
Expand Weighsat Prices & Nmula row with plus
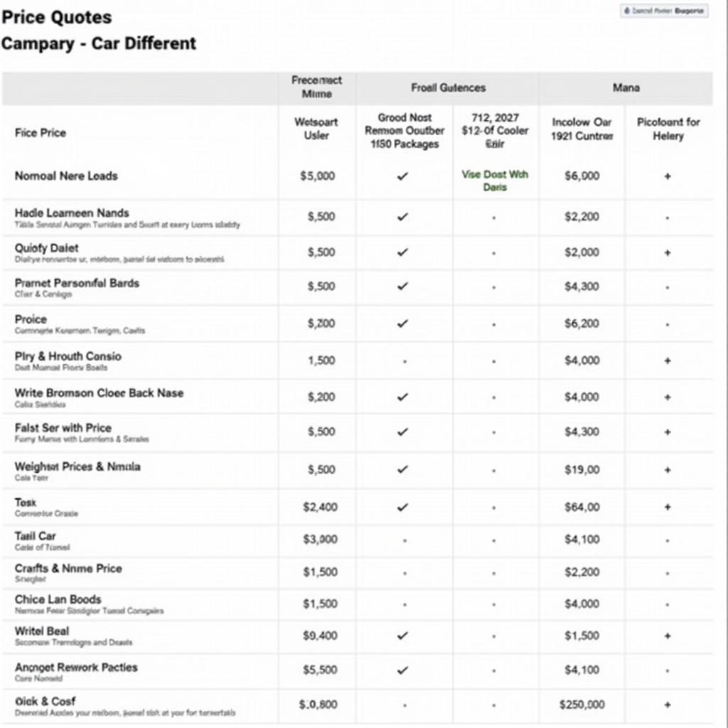(668, 470)
